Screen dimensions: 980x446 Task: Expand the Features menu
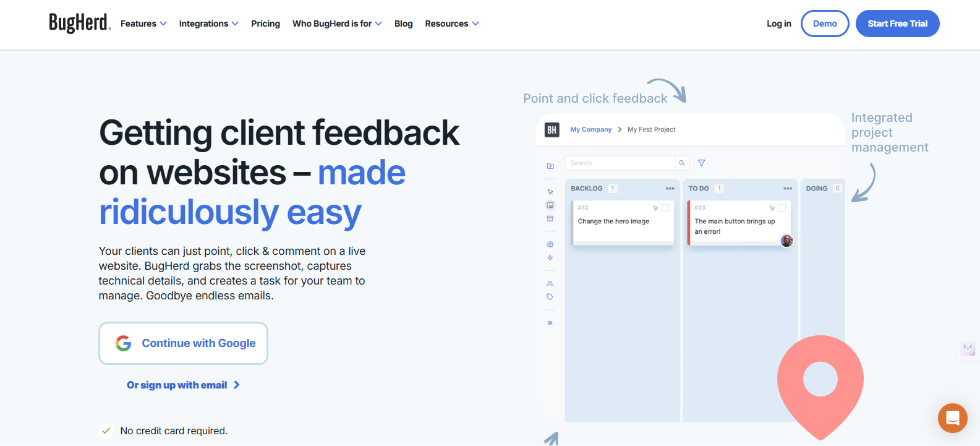point(143,24)
